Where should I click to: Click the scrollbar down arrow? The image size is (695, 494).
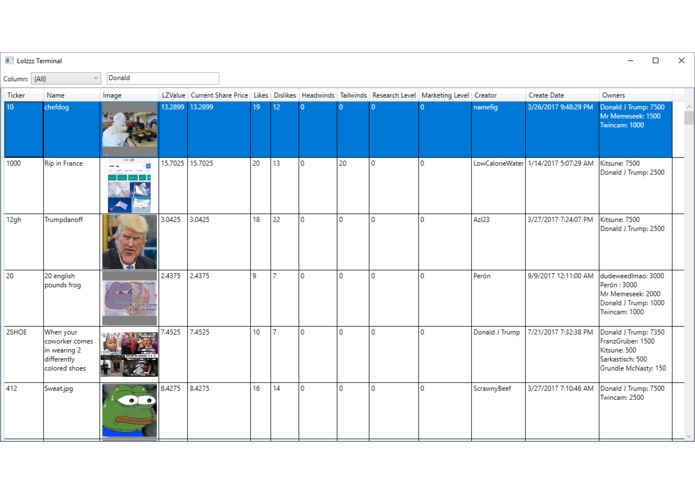pyautogui.click(x=688, y=436)
